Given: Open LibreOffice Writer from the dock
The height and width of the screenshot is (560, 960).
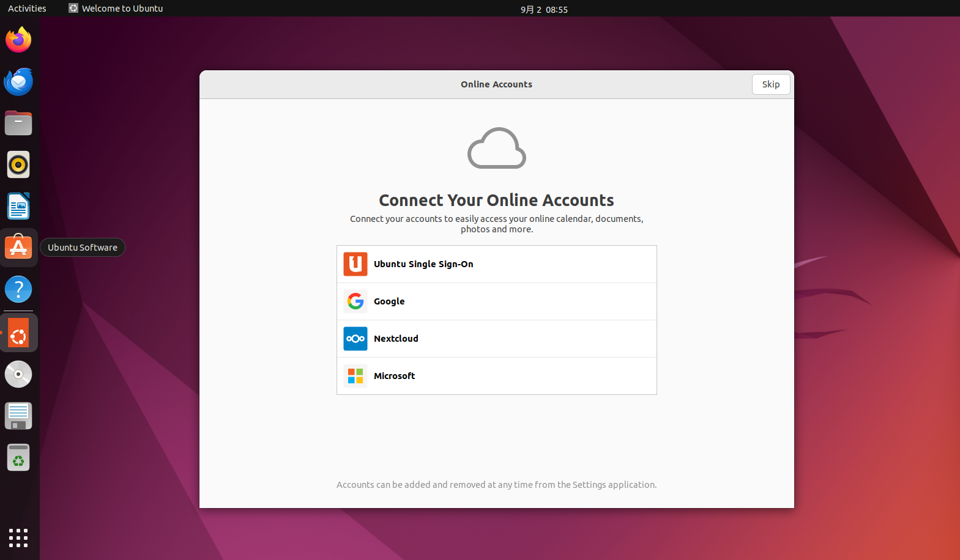Looking at the screenshot, I should click(x=18, y=206).
